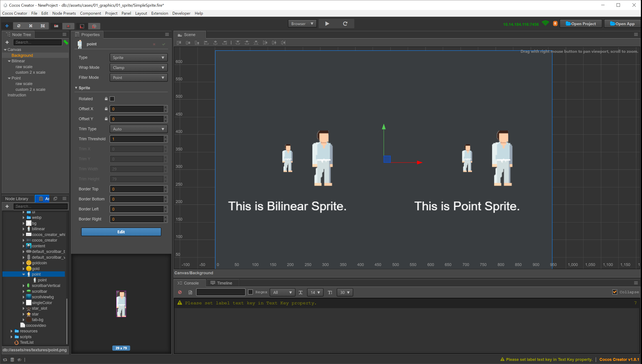
Task: Select the rotate transform tool
Action: (x=19, y=26)
